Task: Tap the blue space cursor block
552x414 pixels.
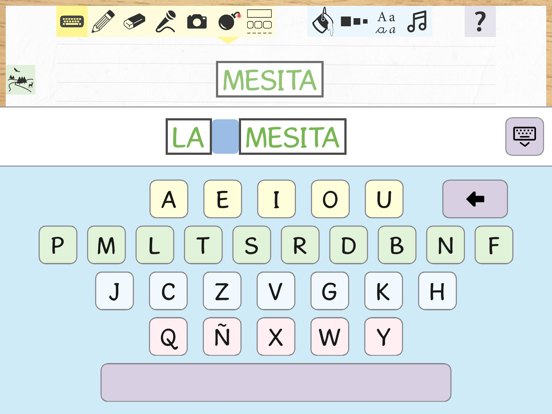Action: (x=225, y=137)
